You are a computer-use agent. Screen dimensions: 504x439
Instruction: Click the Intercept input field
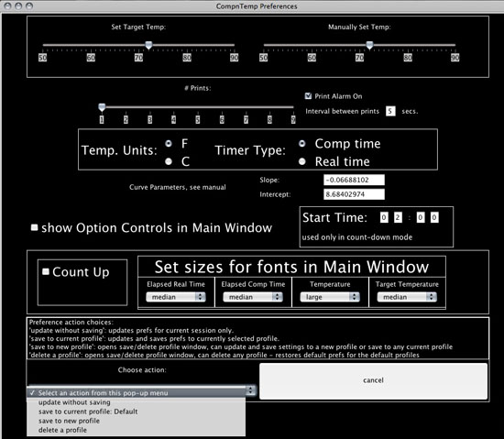point(354,194)
